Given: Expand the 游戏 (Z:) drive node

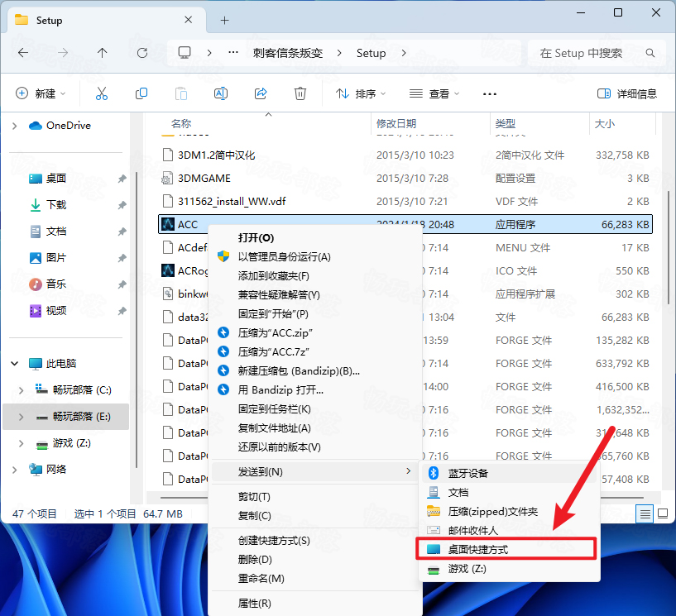Looking at the screenshot, I should tap(21, 443).
